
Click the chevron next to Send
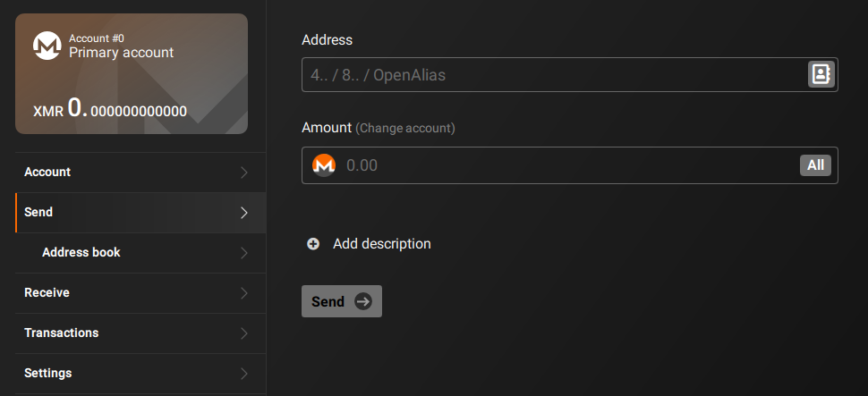click(244, 213)
